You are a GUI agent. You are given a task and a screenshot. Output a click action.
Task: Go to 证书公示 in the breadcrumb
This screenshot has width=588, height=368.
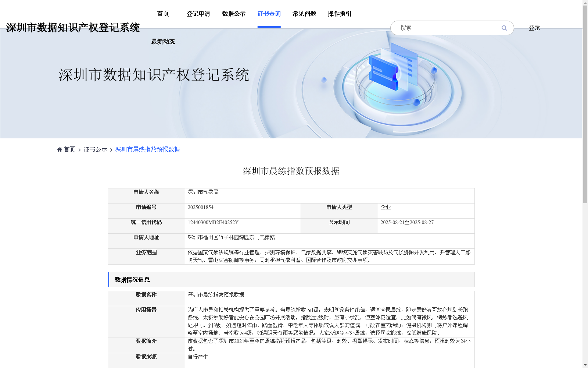click(95, 149)
